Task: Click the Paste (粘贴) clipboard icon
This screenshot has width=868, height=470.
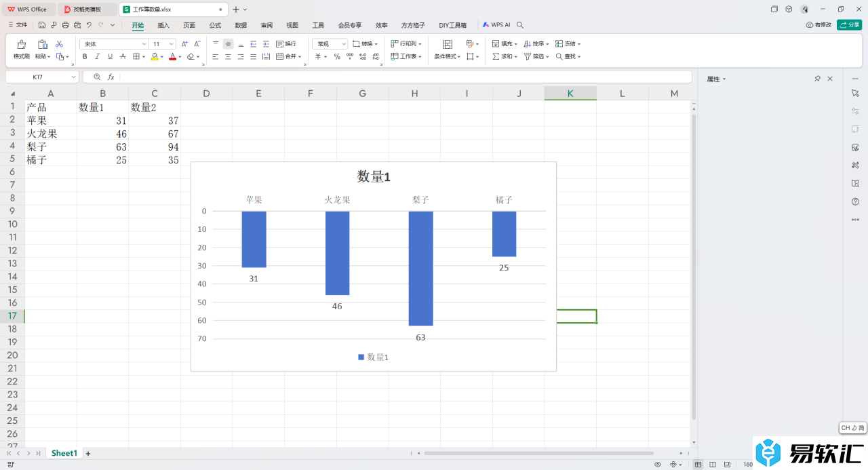Action: pyautogui.click(x=42, y=44)
